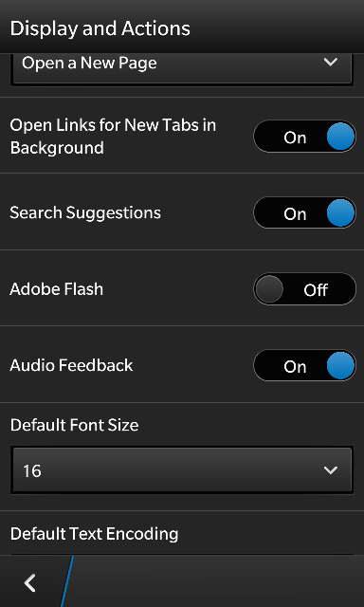The width and height of the screenshot is (364, 607).
Task: Tap the Adobe Flash setting label
Action: 57,289
